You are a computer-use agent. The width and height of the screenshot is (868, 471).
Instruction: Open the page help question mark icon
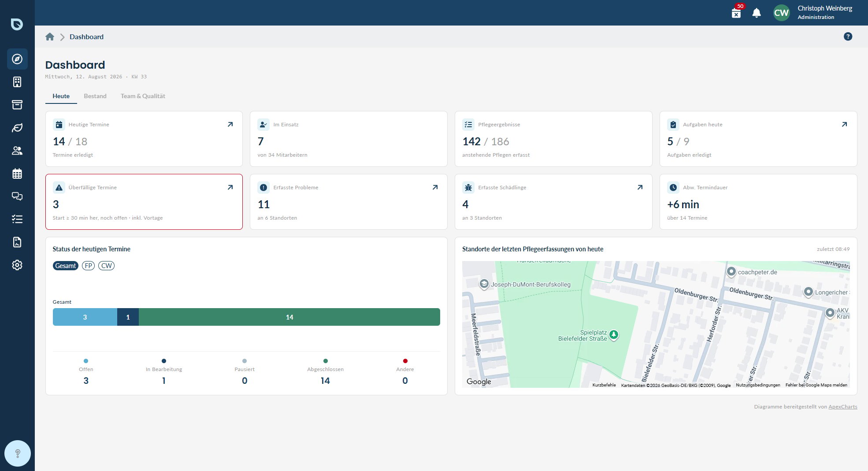click(x=848, y=37)
